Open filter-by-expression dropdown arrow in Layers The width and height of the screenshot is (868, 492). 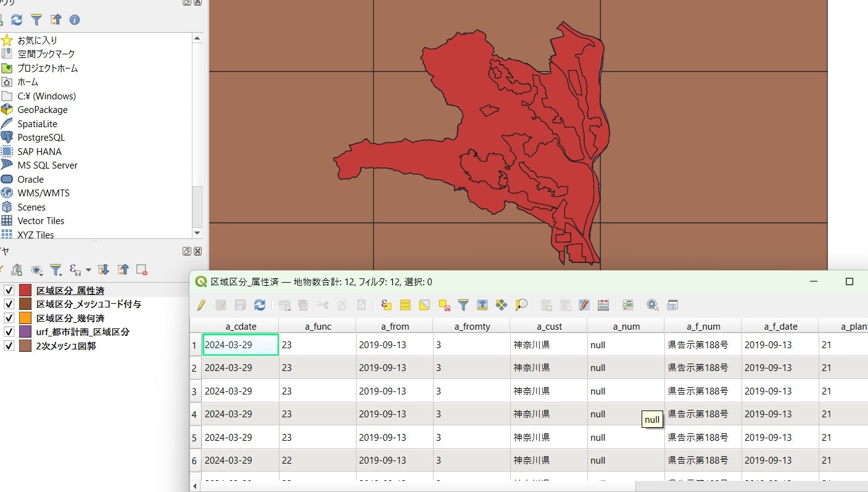coord(88,270)
